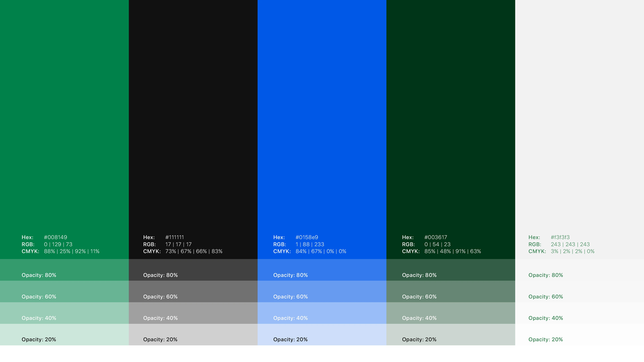Select the black Opacity: 40% band
644x362 pixels.
coord(193,313)
